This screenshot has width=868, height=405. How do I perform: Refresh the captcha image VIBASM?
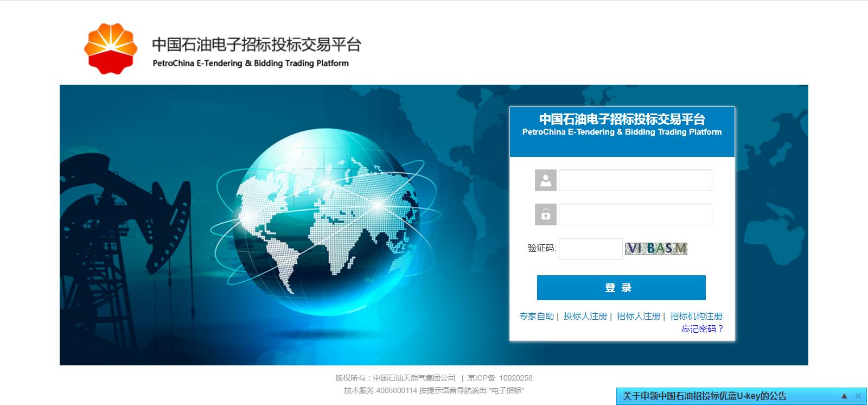click(x=656, y=249)
